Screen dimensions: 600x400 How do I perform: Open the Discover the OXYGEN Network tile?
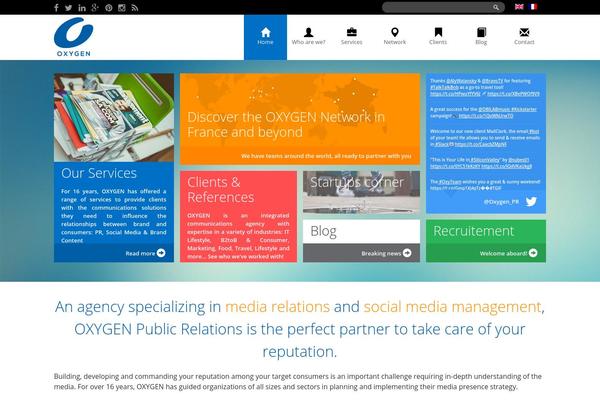(x=300, y=119)
